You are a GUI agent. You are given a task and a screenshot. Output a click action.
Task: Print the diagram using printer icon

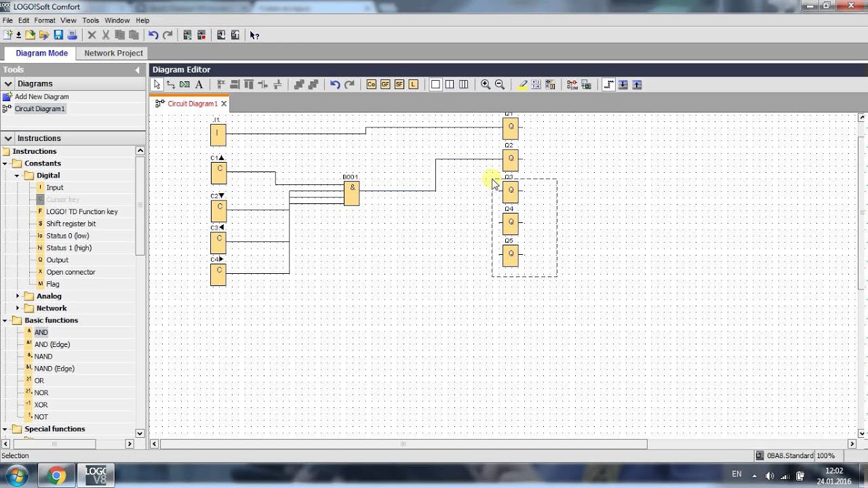coord(72,35)
